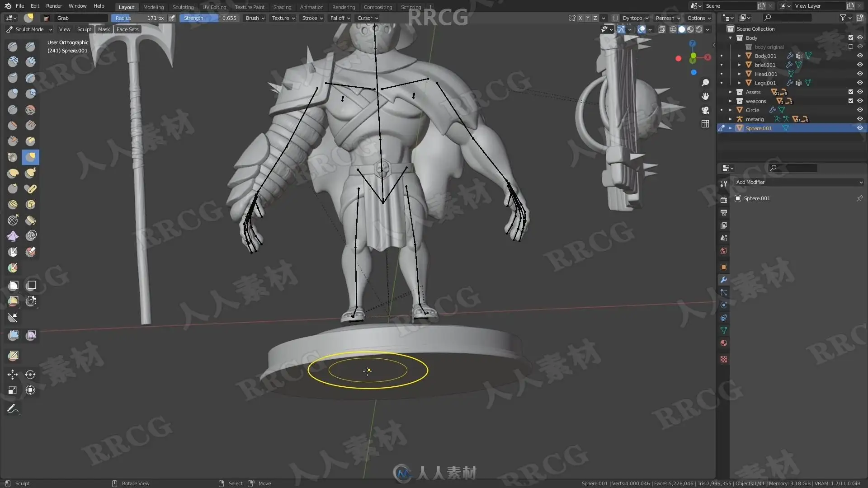The height and width of the screenshot is (488, 868).
Task: Open the Render menu
Action: coord(54,6)
